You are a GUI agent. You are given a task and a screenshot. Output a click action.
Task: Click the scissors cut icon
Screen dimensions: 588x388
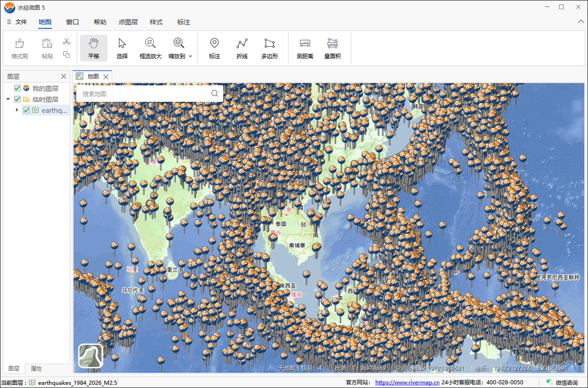(66, 41)
